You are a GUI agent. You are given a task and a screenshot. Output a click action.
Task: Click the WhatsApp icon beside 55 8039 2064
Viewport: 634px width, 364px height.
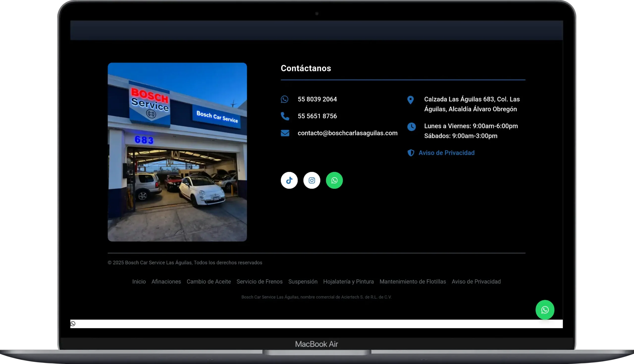[285, 99]
